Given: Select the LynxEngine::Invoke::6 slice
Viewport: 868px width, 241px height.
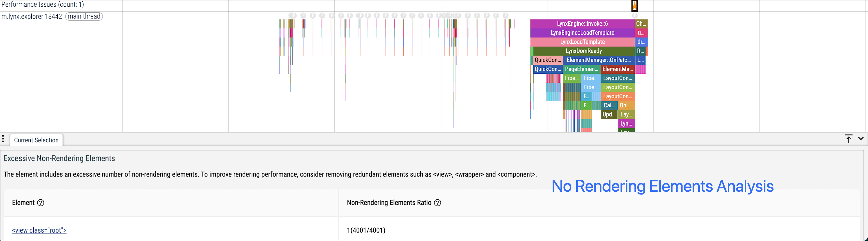Looking at the screenshot, I should [x=582, y=24].
